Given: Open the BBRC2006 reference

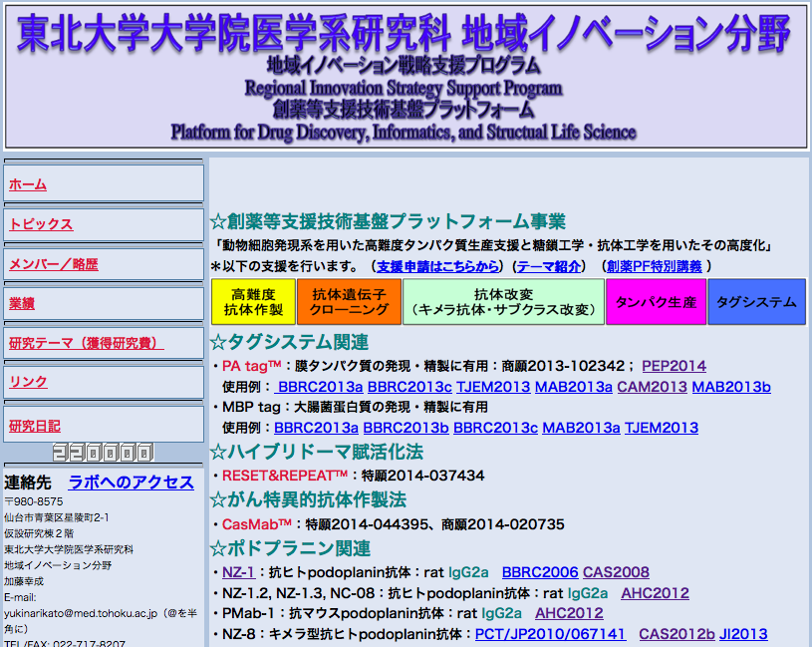Looking at the screenshot, I should (540, 572).
